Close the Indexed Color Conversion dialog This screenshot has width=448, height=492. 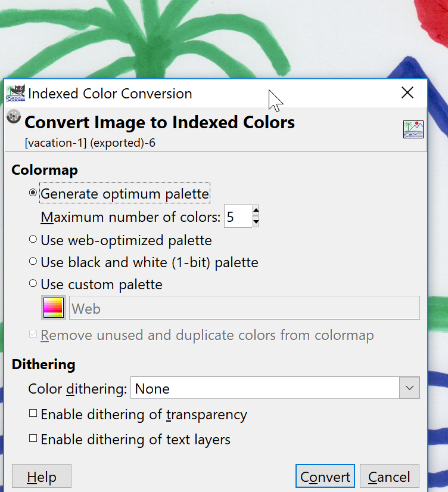[x=407, y=92]
